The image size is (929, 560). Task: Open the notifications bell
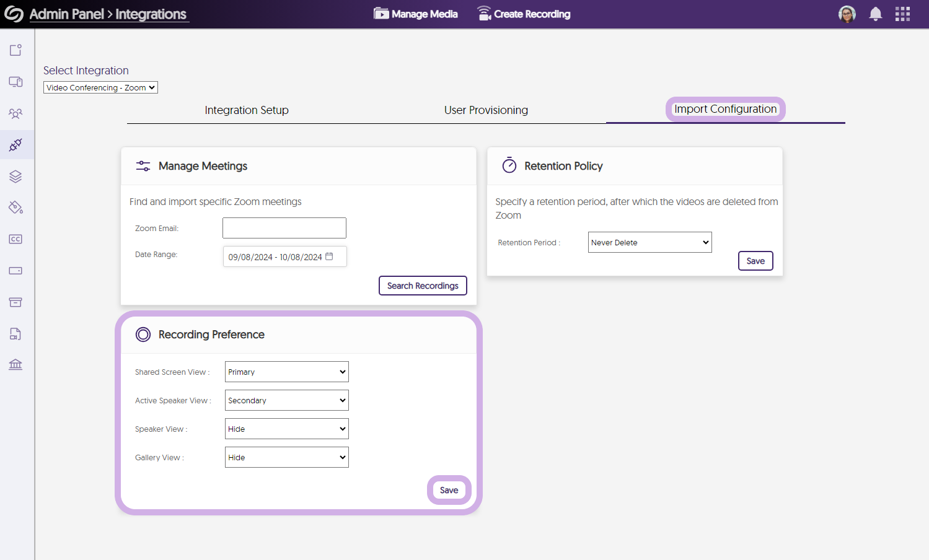pyautogui.click(x=875, y=14)
